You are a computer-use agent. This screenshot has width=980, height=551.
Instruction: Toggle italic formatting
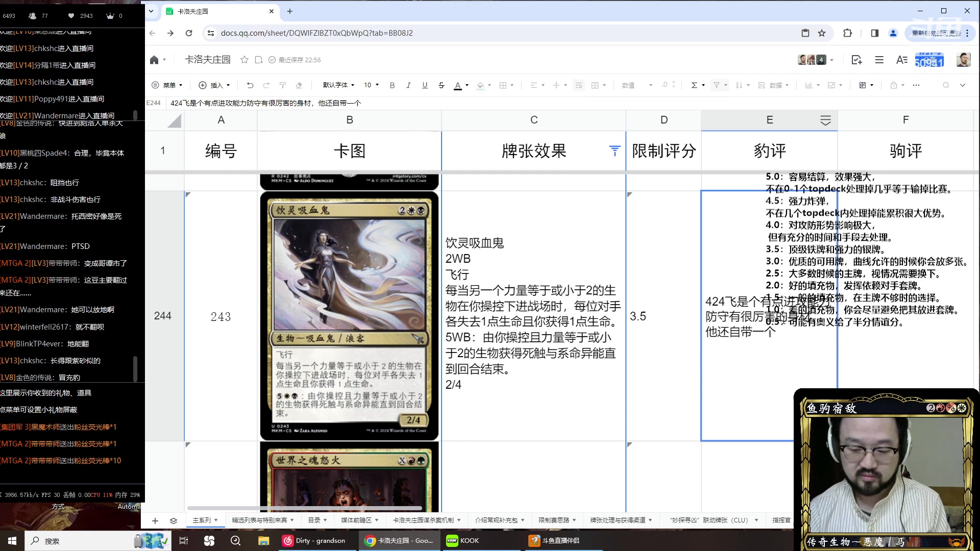coord(408,85)
